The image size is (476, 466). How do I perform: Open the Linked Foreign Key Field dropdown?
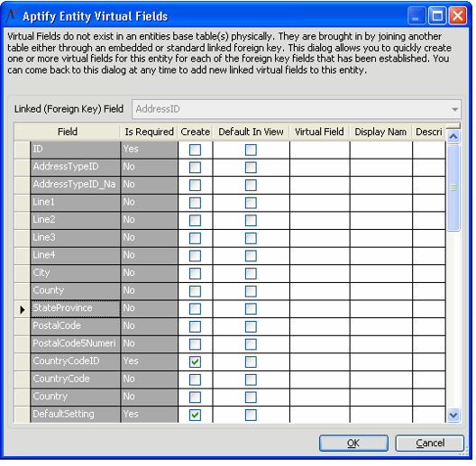[x=454, y=109]
